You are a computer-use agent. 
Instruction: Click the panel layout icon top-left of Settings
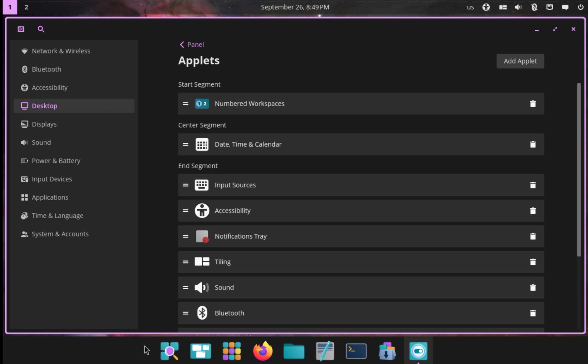(x=21, y=29)
